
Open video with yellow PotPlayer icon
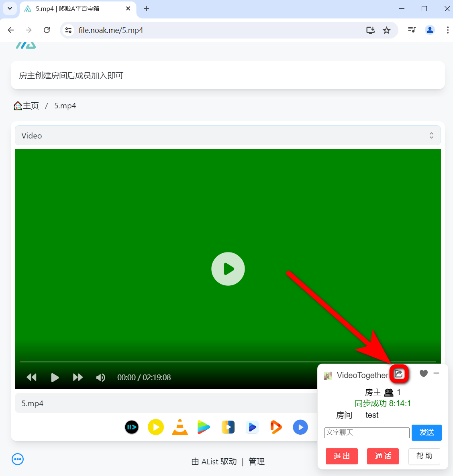pyautogui.click(x=156, y=427)
